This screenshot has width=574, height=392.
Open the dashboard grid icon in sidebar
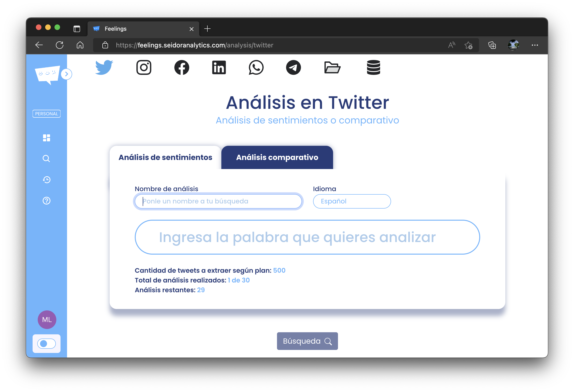(46, 138)
